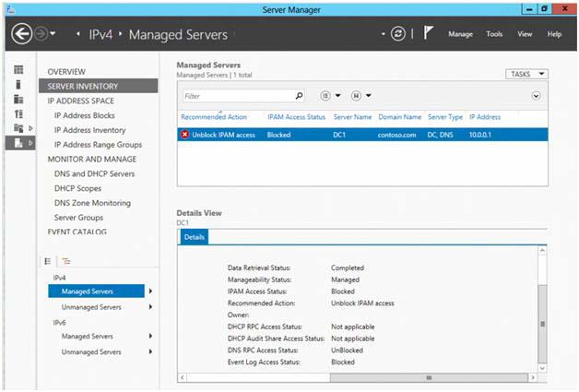Select the Details tab in Details View
The image size is (579, 392).
(195, 237)
